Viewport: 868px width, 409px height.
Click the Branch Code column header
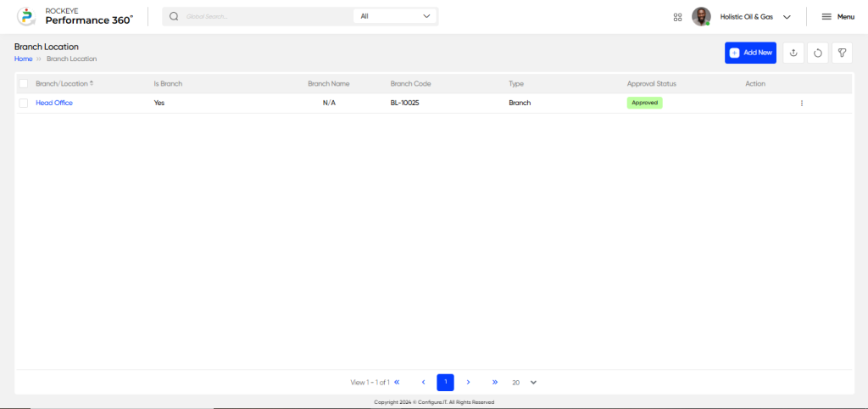[x=410, y=84]
